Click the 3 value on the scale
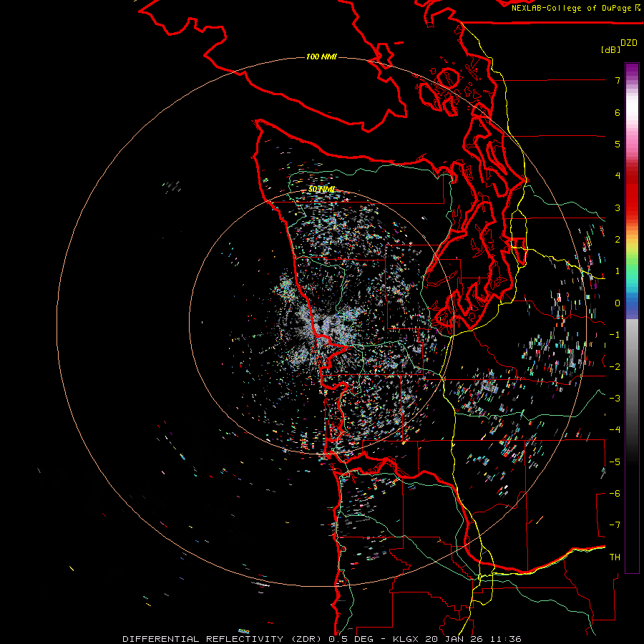 [618, 208]
